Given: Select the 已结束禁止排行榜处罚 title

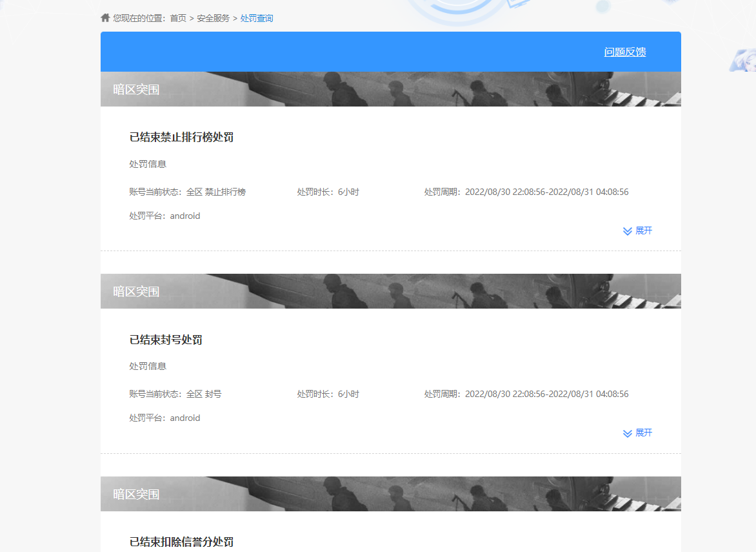Looking at the screenshot, I should tap(183, 137).
